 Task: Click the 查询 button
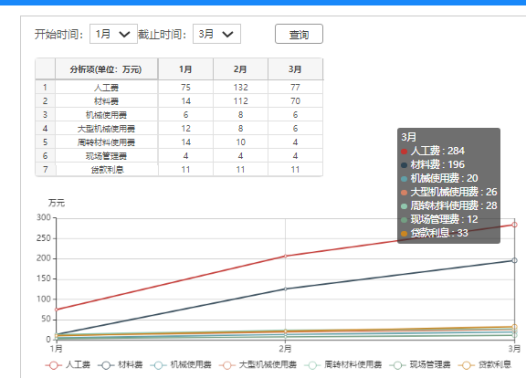[x=299, y=34]
